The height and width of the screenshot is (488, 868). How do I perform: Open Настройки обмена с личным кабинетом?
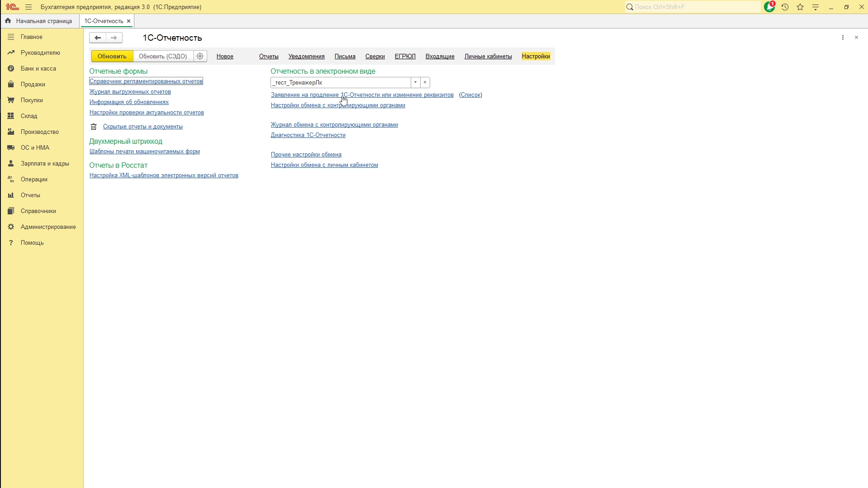click(x=324, y=165)
